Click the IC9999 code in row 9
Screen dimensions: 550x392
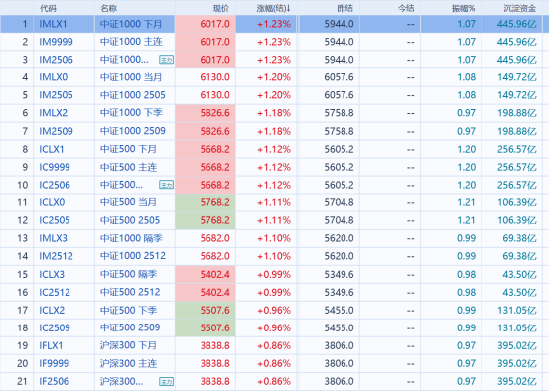coord(54,167)
